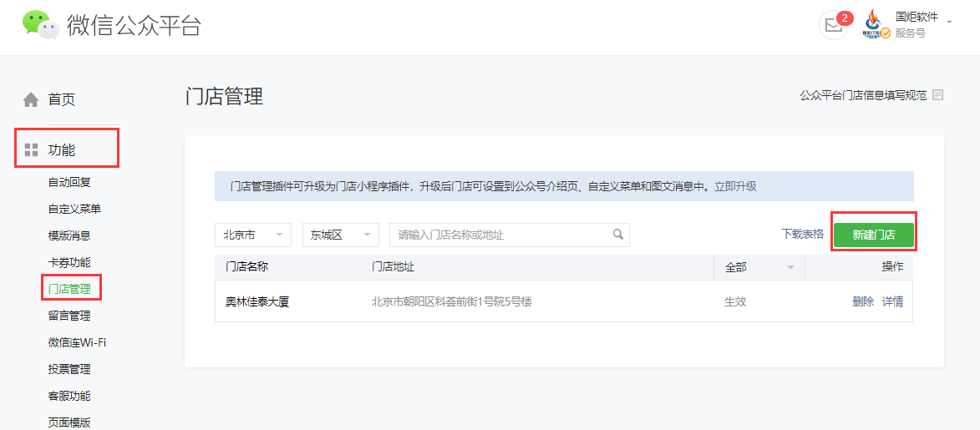Click the 生效 status cell

coord(735,302)
